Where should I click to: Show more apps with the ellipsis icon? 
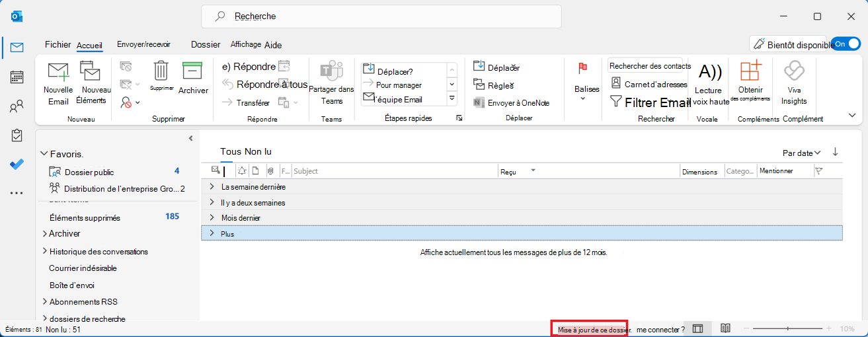click(x=17, y=193)
